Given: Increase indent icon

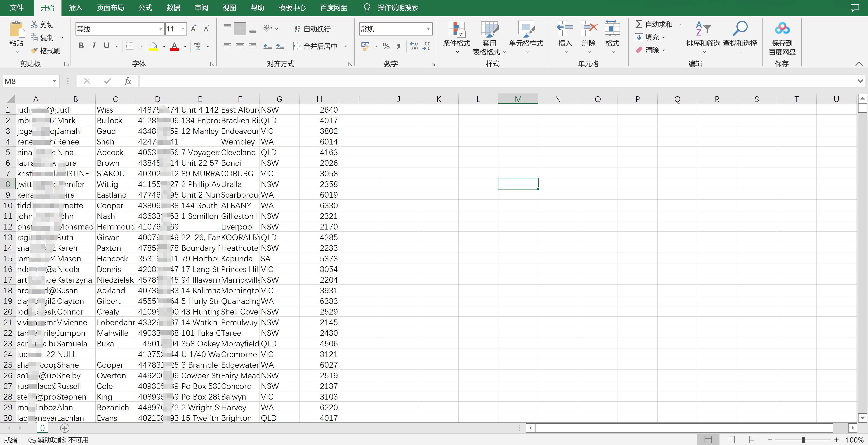Looking at the screenshot, I should point(280,46).
